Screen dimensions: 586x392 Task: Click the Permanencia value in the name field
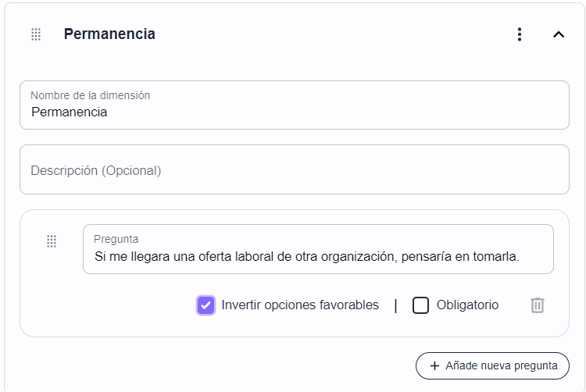coord(69,112)
